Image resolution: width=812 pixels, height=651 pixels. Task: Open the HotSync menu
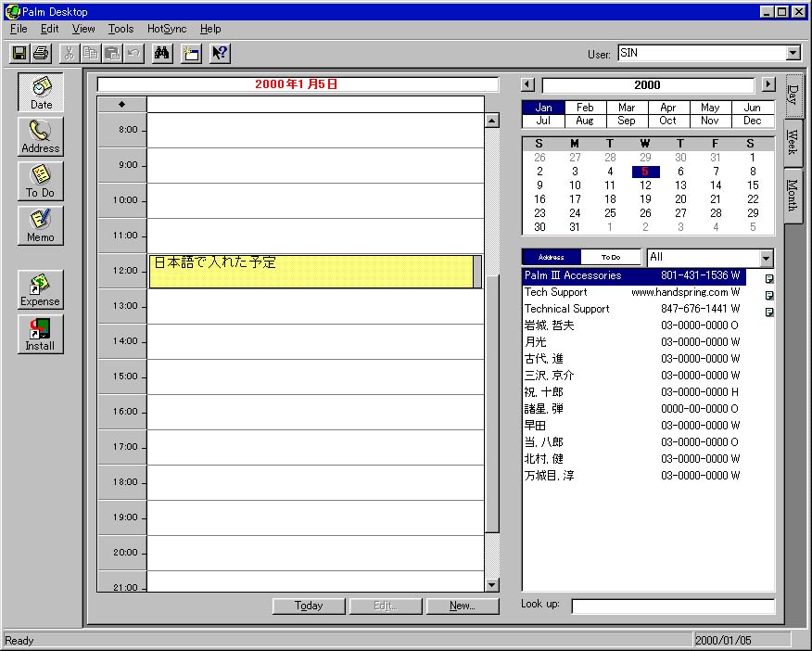[167, 29]
